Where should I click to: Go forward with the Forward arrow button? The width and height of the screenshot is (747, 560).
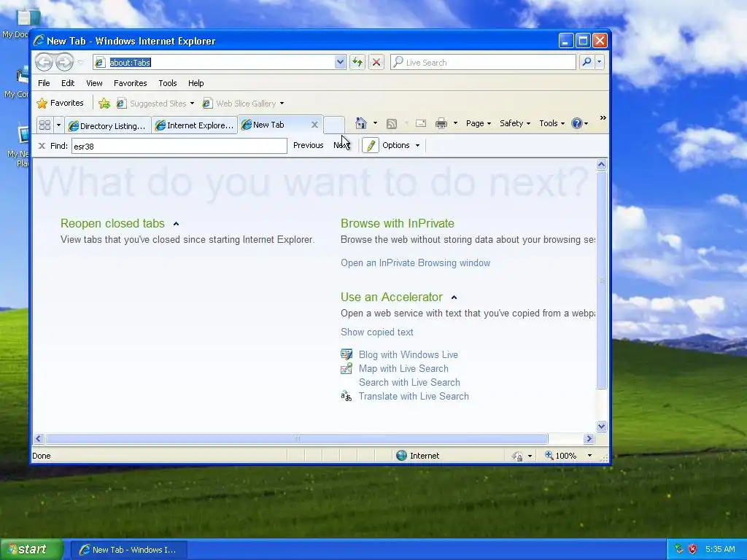point(64,62)
